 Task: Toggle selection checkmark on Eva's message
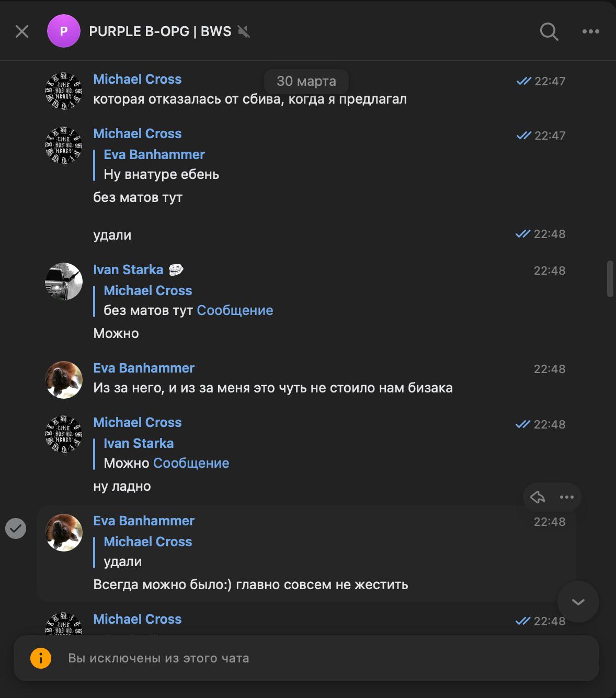pos(16,528)
